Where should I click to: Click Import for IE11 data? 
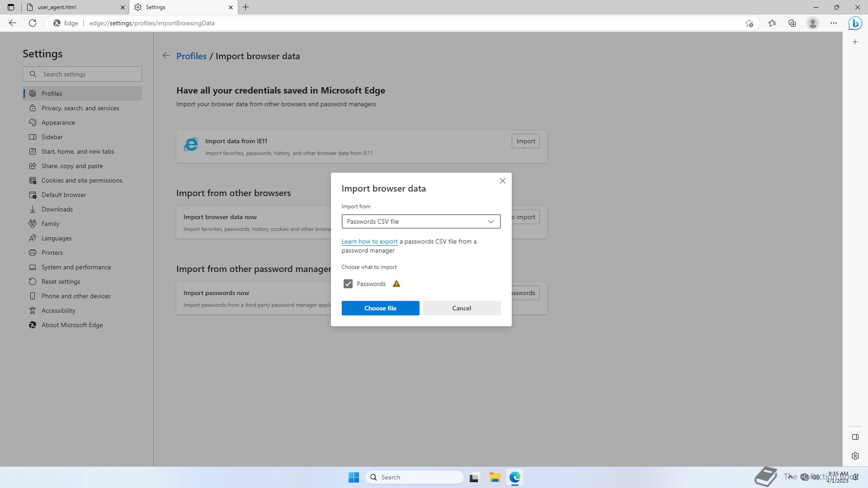(525, 141)
